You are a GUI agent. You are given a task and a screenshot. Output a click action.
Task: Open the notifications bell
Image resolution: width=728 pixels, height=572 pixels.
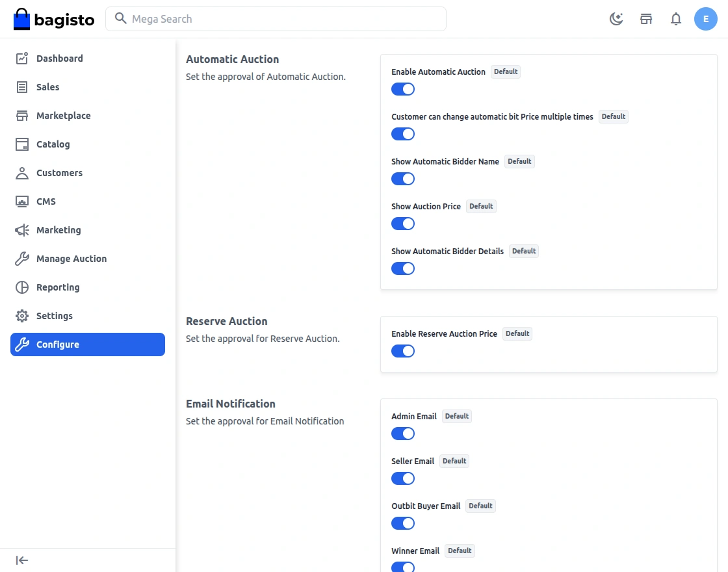[676, 19]
